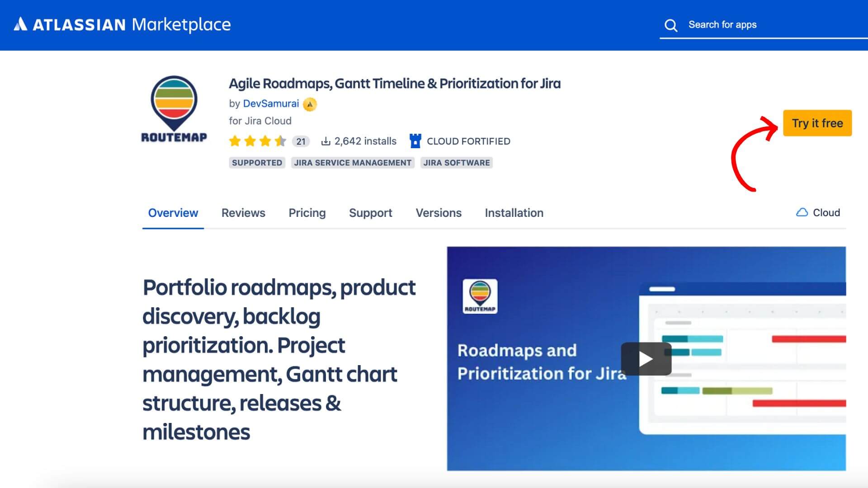The image size is (868, 488).
Task: Go to the Versions tab
Action: 438,213
